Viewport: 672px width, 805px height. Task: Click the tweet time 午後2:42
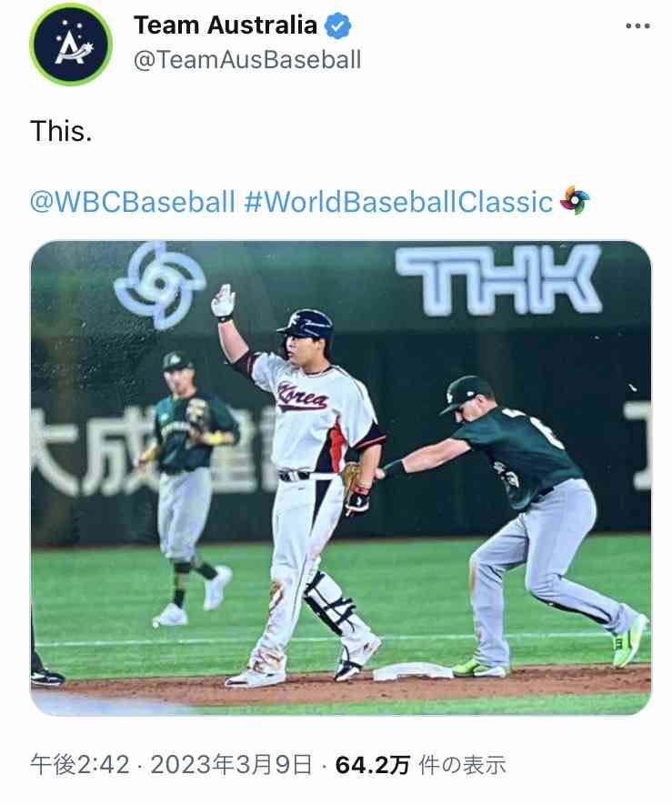[x=80, y=766]
